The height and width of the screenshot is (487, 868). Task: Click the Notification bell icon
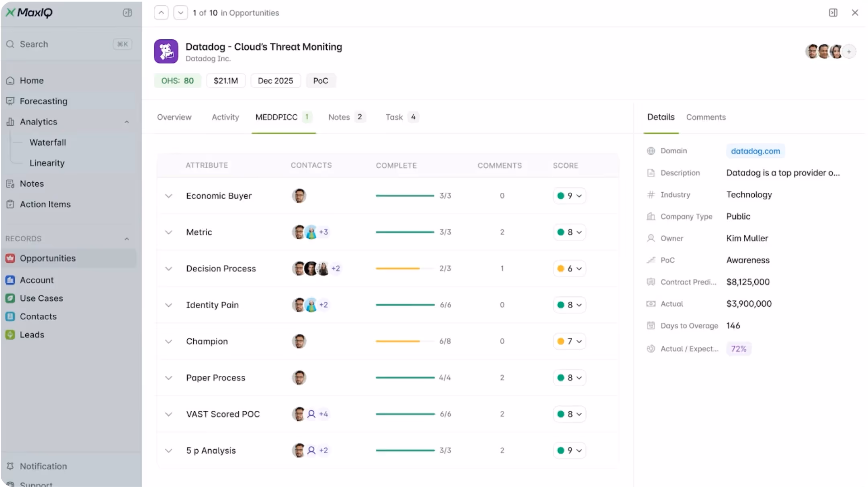[x=10, y=466]
